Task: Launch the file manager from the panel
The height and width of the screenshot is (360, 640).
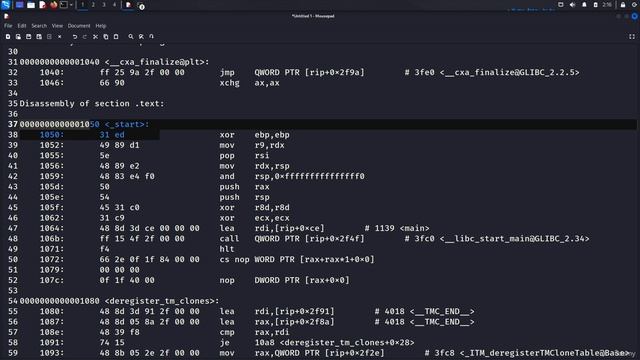Action: (x=31, y=5)
